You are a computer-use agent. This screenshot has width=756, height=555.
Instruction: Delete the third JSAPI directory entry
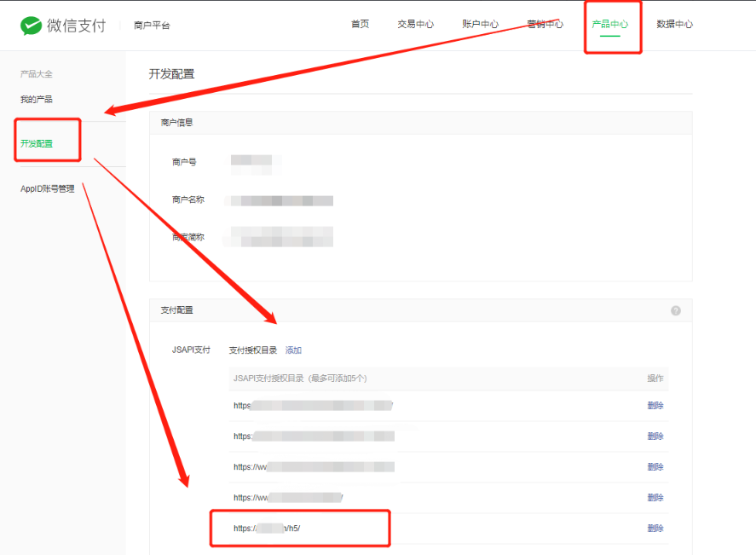(x=655, y=467)
